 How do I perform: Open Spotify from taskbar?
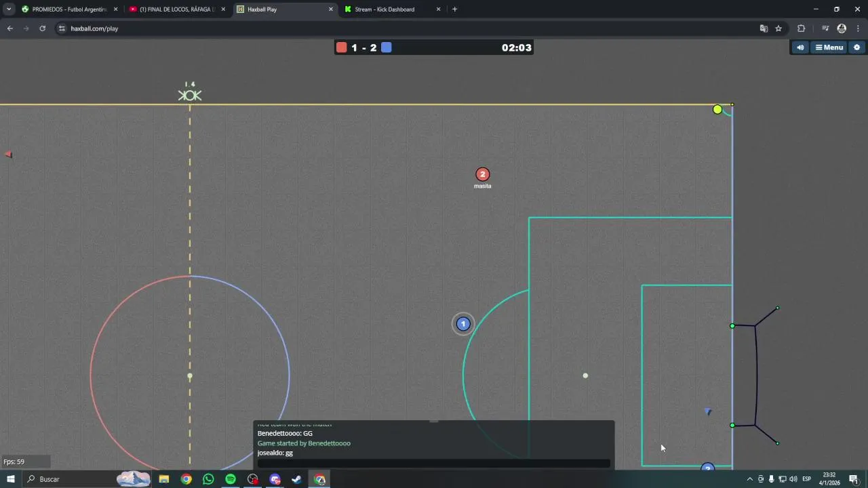(x=231, y=479)
